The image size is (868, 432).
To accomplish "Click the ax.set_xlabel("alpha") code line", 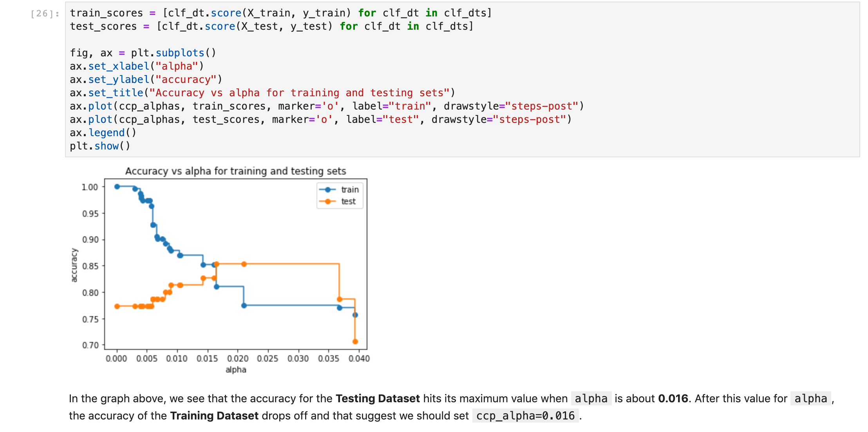I will 137,66.
